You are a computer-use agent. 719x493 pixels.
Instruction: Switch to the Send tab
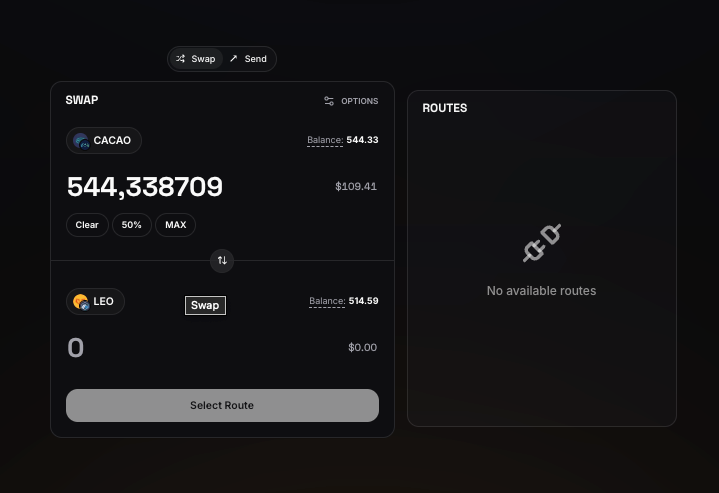tap(249, 59)
